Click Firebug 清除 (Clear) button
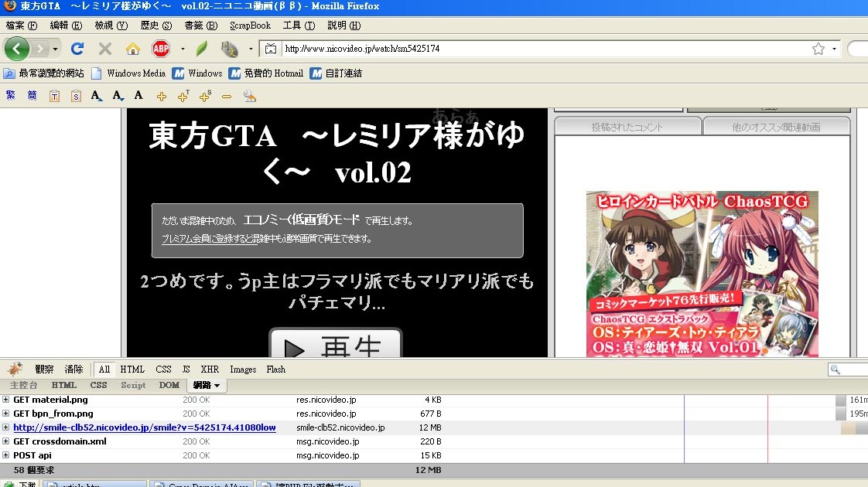 pyautogui.click(x=73, y=370)
